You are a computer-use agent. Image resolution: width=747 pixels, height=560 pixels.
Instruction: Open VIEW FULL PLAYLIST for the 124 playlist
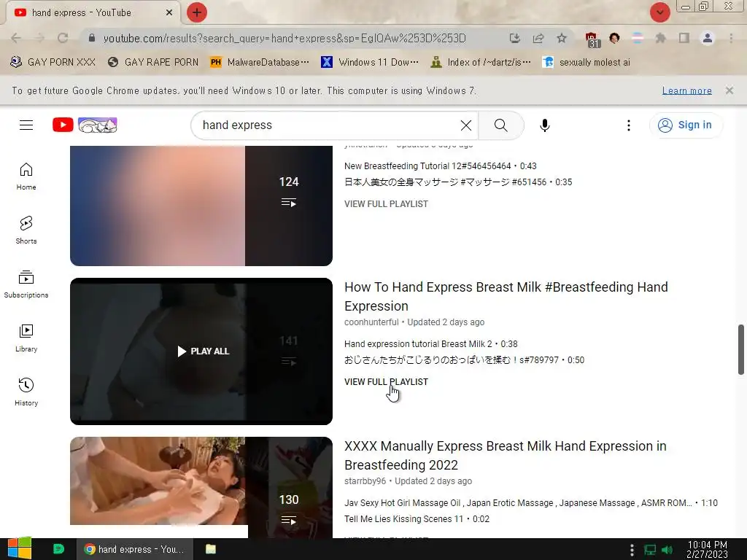click(x=386, y=204)
